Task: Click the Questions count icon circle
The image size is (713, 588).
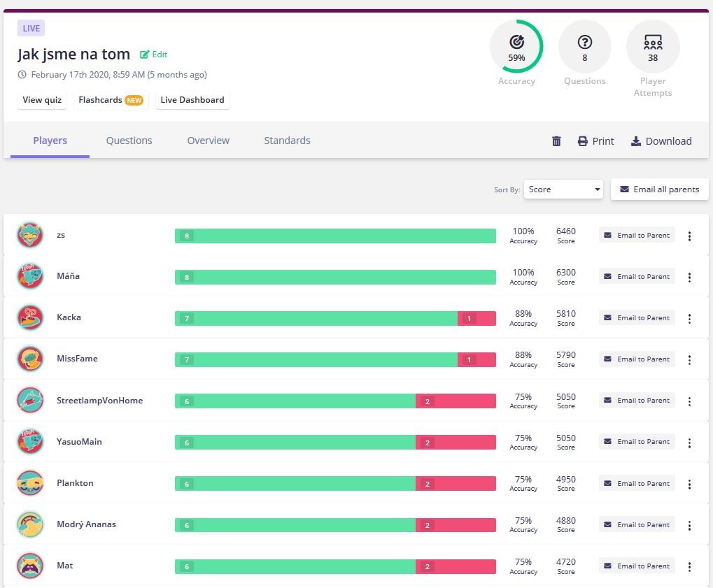Action: coord(585,47)
